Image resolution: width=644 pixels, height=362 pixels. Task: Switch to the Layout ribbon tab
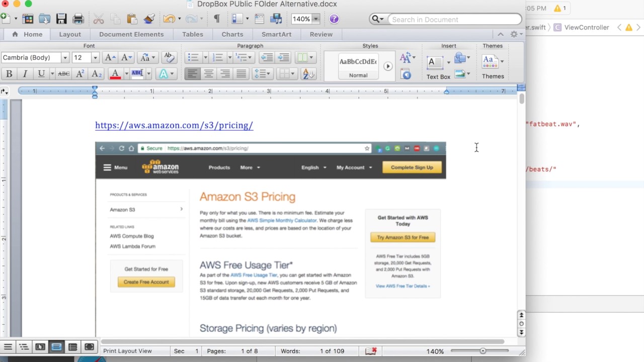click(70, 34)
